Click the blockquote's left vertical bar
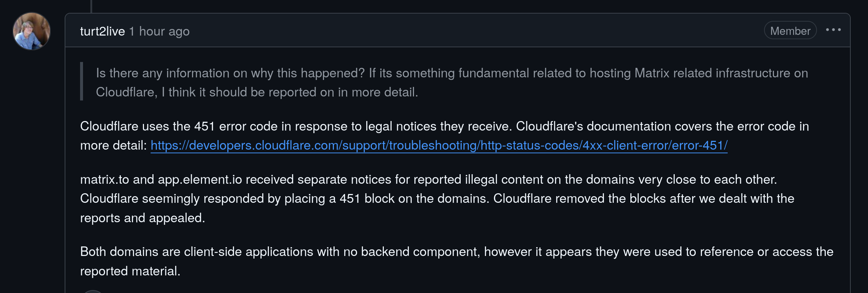Image resolution: width=868 pixels, height=293 pixels. pyautogui.click(x=82, y=81)
